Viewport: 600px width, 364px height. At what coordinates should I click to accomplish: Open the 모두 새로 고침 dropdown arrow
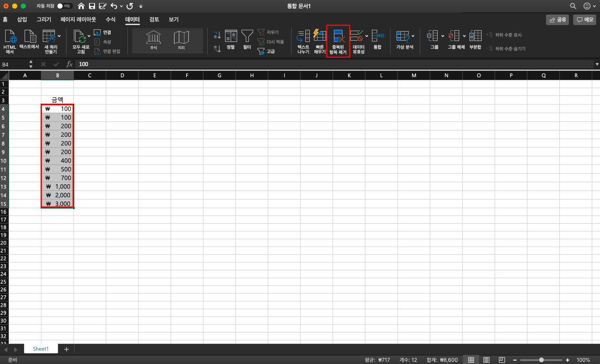[89, 35]
